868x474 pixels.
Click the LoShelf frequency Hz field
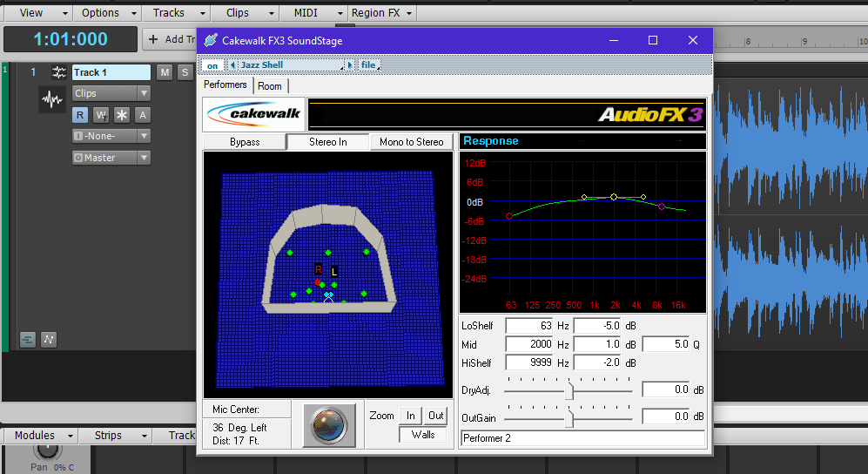point(528,326)
